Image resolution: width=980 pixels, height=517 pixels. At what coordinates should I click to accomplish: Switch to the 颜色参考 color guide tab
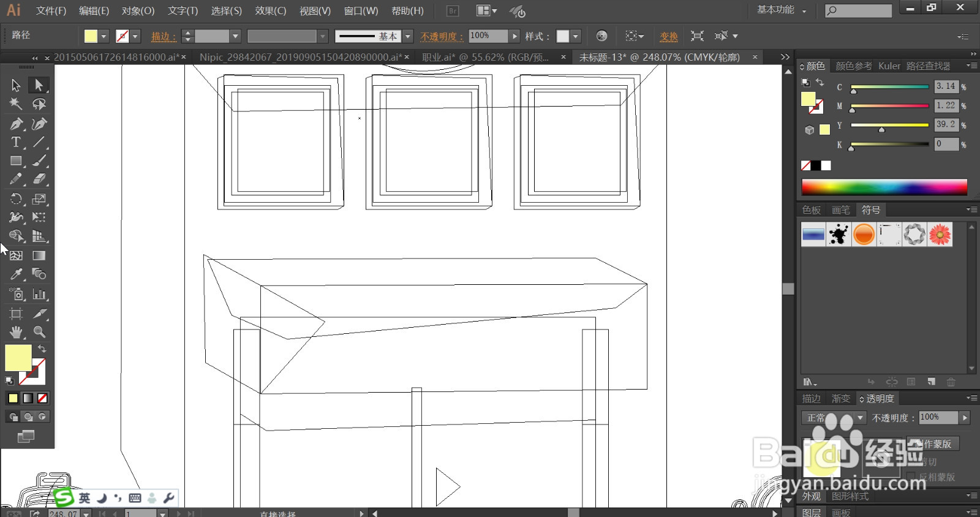[x=854, y=66]
